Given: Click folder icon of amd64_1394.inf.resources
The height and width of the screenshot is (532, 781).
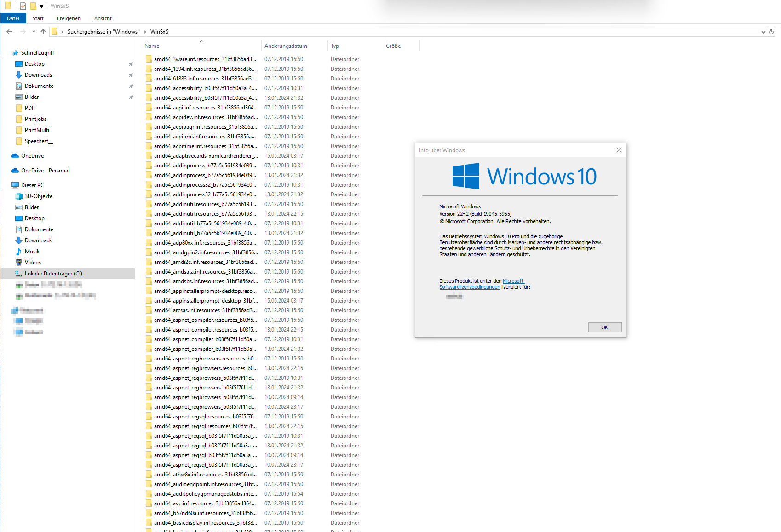Looking at the screenshot, I should (x=149, y=69).
